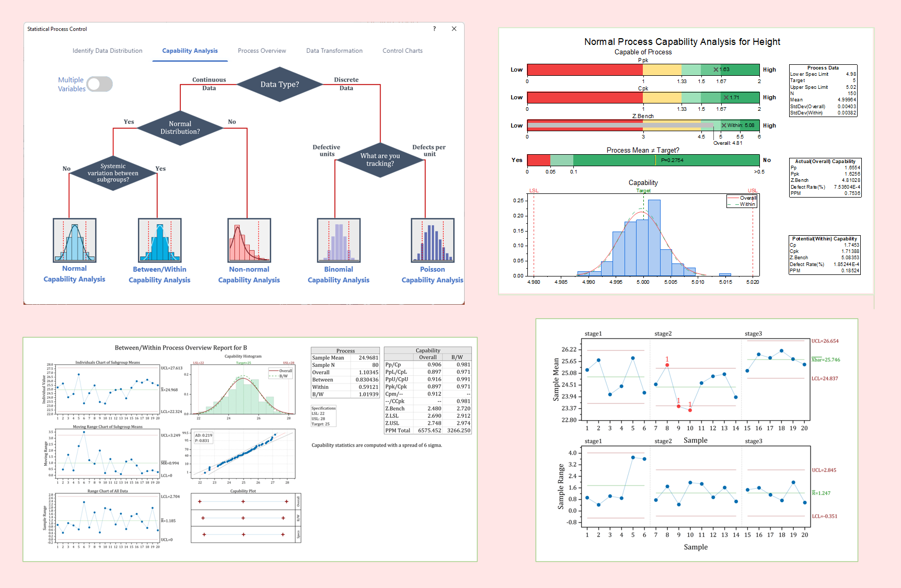Open the Poisson capability chart icon
Viewport: 901px width, 588px height.
(432, 240)
